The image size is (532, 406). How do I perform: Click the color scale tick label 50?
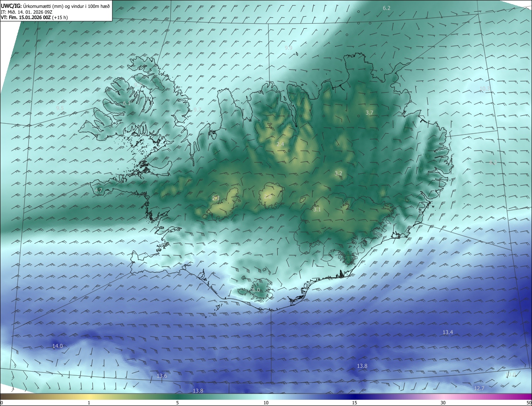click(x=529, y=403)
